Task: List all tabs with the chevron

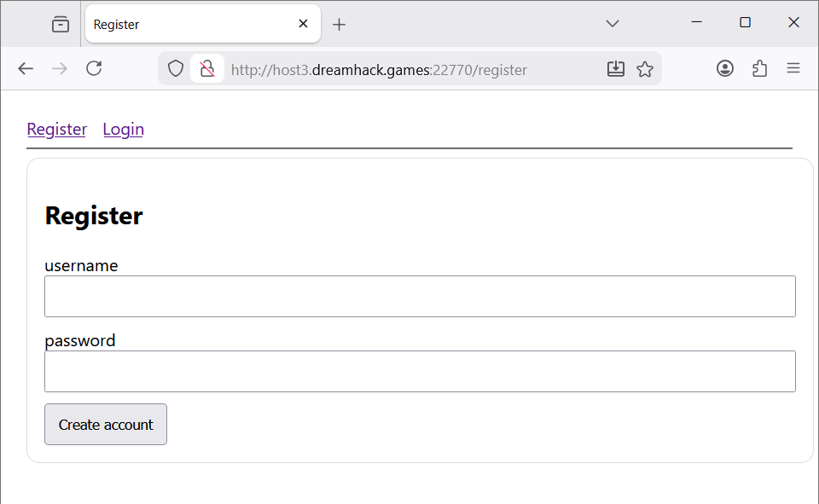Action: click(613, 24)
